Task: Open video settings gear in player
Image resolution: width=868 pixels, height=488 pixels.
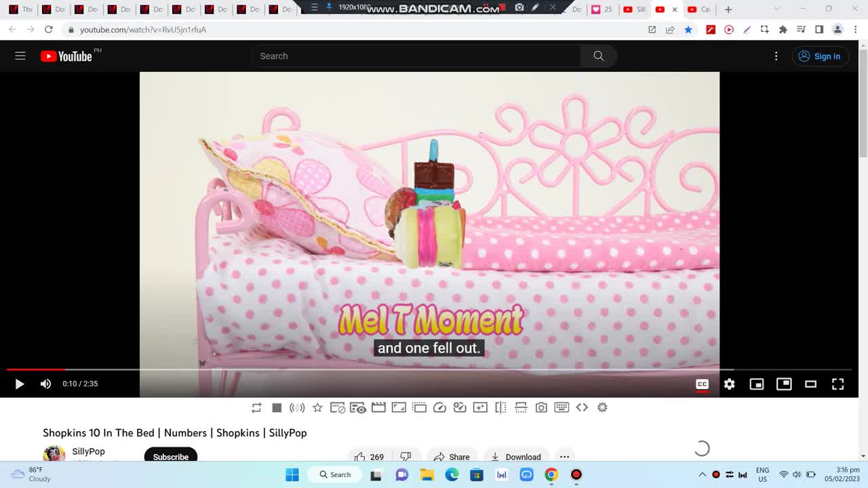Action: click(x=730, y=384)
